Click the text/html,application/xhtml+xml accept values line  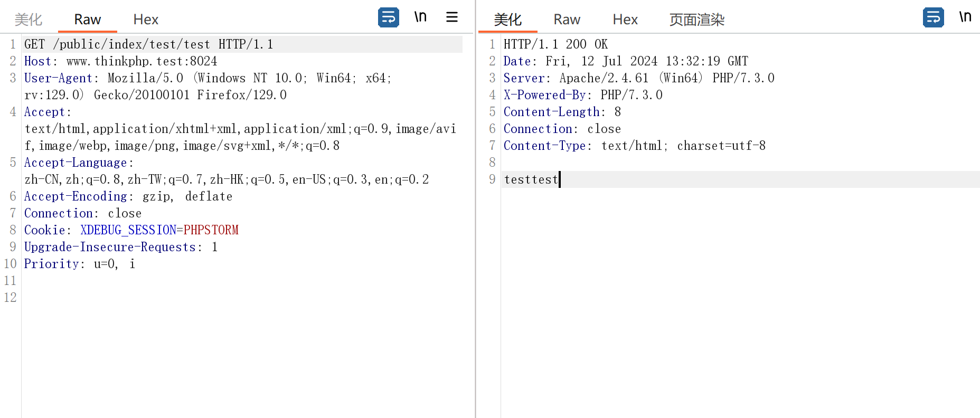[x=240, y=129]
